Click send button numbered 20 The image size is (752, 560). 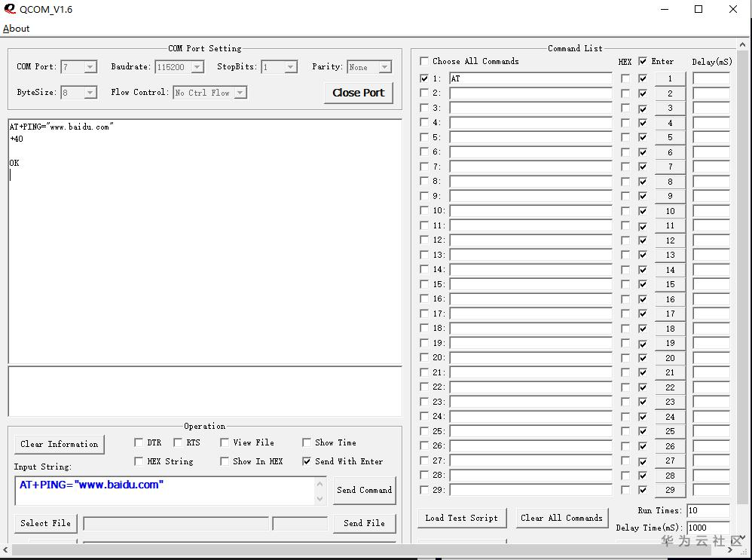click(x=670, y=357)
